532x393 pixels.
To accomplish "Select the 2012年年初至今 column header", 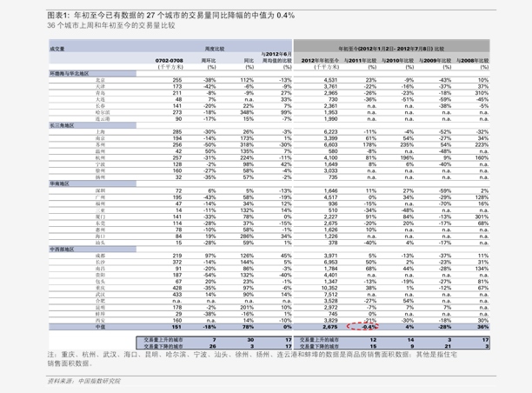I will pos(320,61).
